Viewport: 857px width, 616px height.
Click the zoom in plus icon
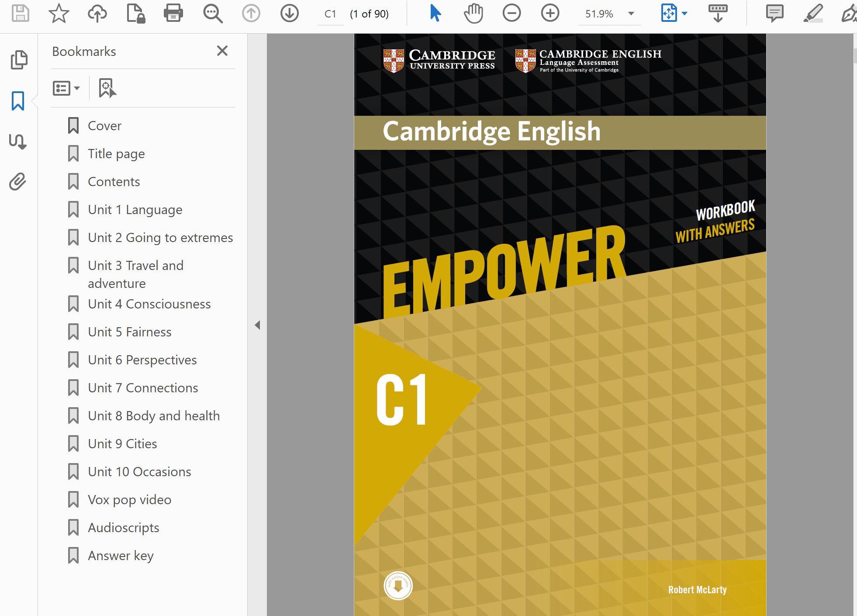click(550, 13)
